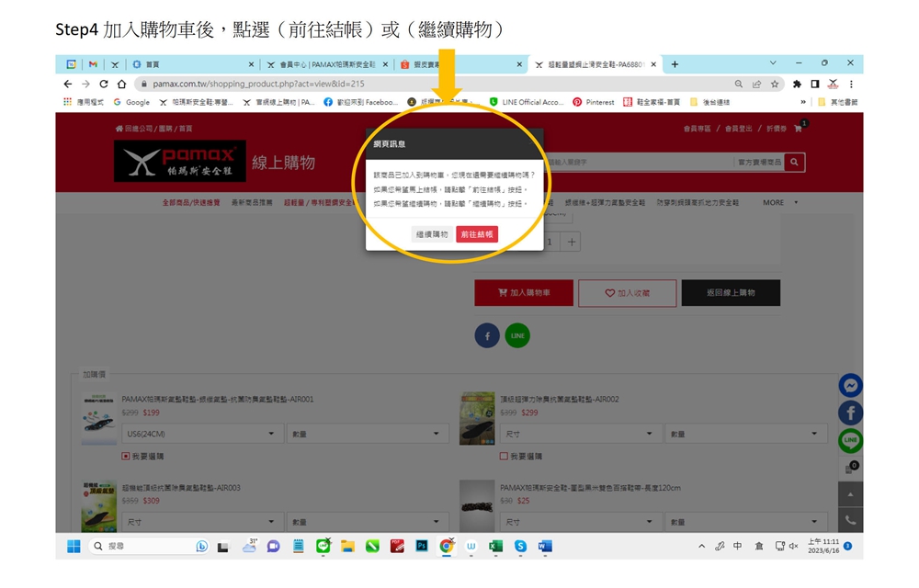Click the product keyword search field
Screen dimensions: 919x588
point(640,163)
